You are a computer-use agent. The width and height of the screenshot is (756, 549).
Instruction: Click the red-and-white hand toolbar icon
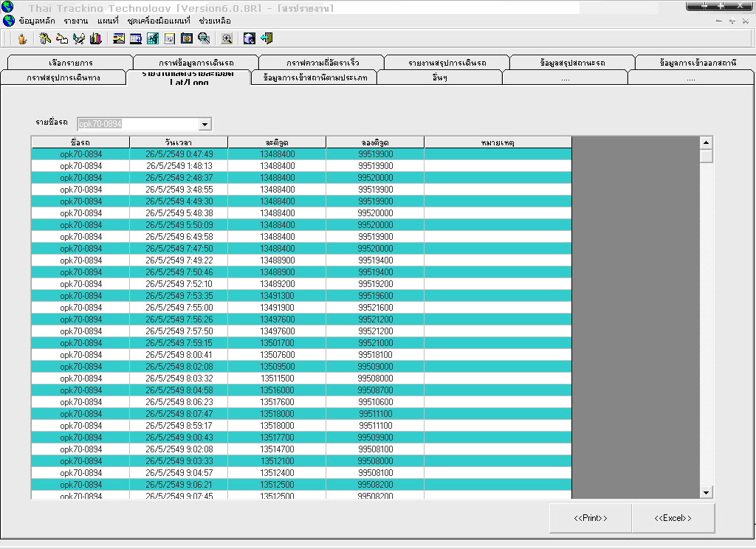62,38
